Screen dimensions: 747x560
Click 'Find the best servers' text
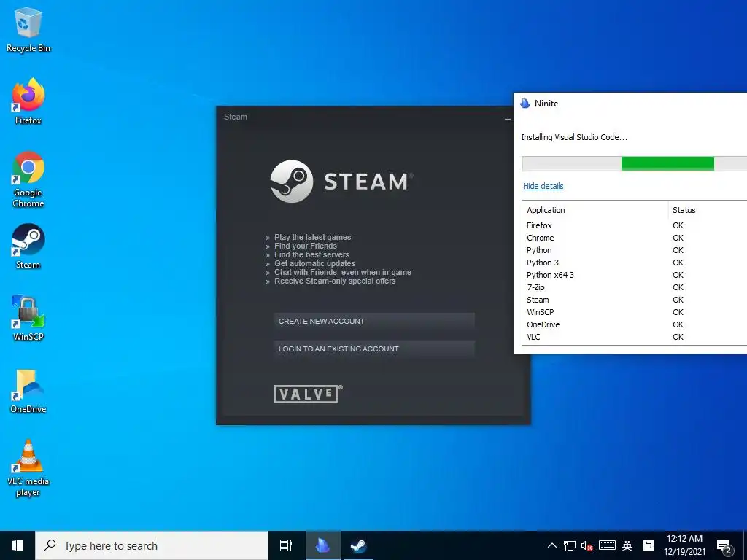tap(311, 254)
